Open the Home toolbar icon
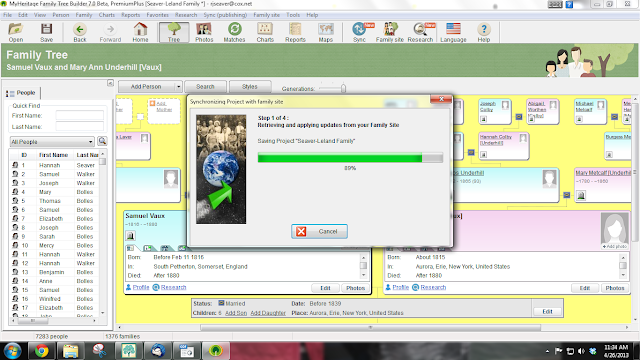Image resolution: width=640 pixels, height=360 pixels. coord(140,32)
